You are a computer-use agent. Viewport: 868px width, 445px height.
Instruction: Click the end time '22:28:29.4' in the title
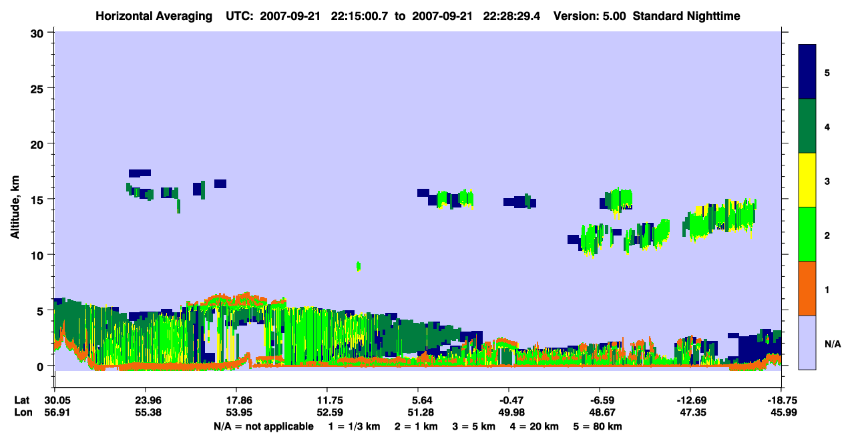click(515, 15)
